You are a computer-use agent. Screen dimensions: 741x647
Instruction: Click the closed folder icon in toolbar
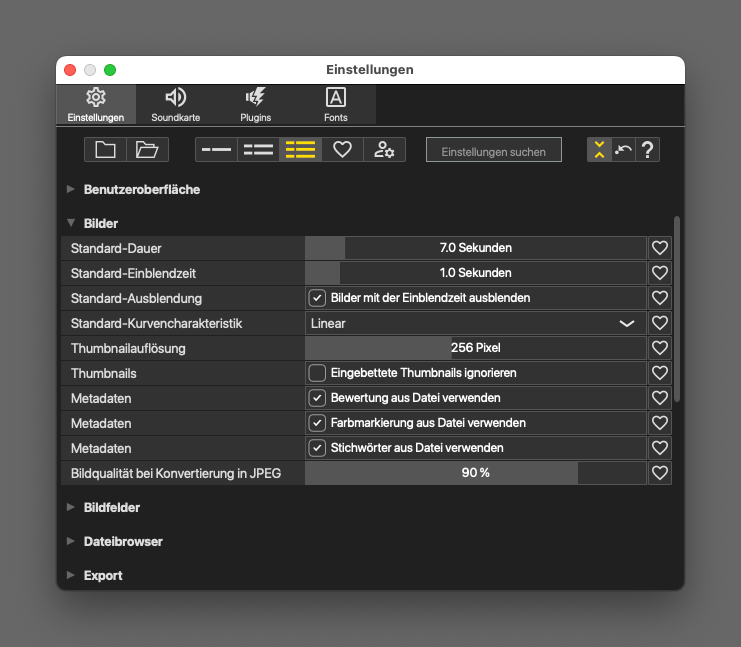point(105,150)
